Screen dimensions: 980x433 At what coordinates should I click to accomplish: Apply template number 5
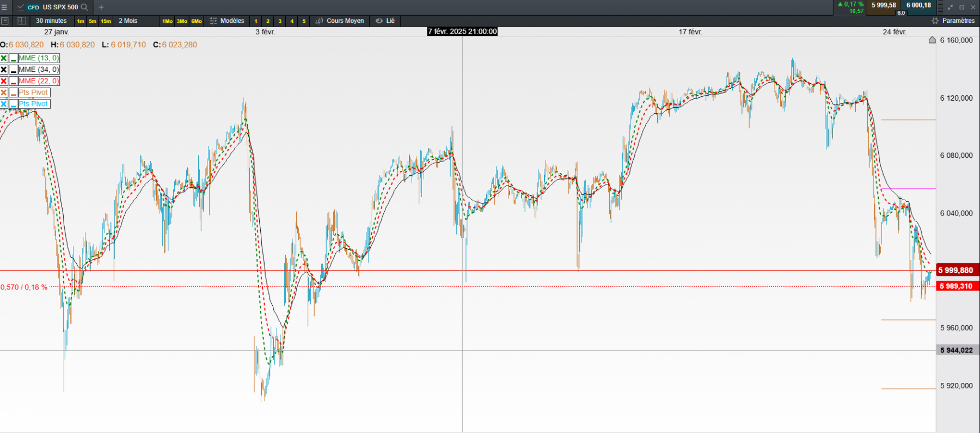click(x=304, y=21)
